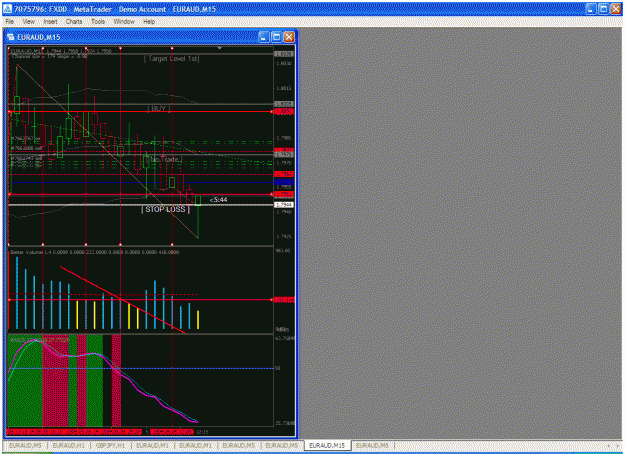Viewport: 625px width, 454px height.
Task: Close the main MetaTrader window
Action: (x=616, y=9)
